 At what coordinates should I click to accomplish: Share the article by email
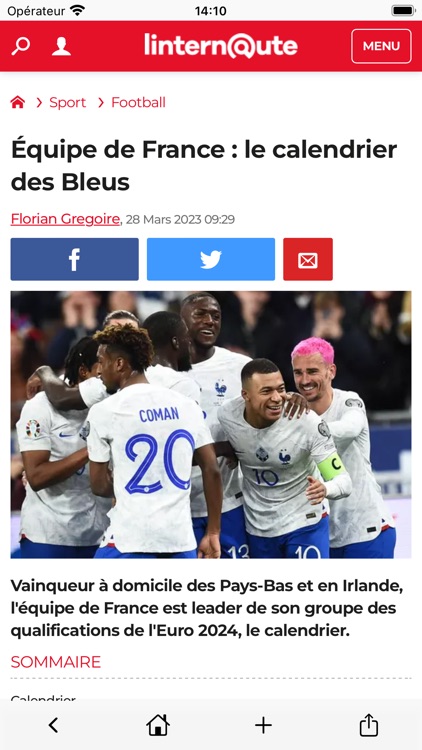(x=308, y=259)
